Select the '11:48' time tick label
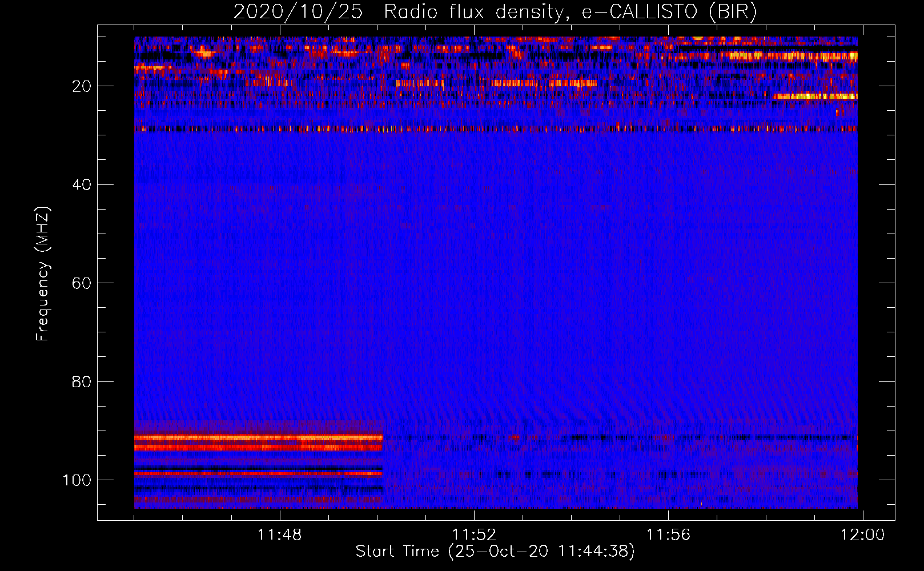The width and height of the screenshot is (924, 571). point(279,535)
